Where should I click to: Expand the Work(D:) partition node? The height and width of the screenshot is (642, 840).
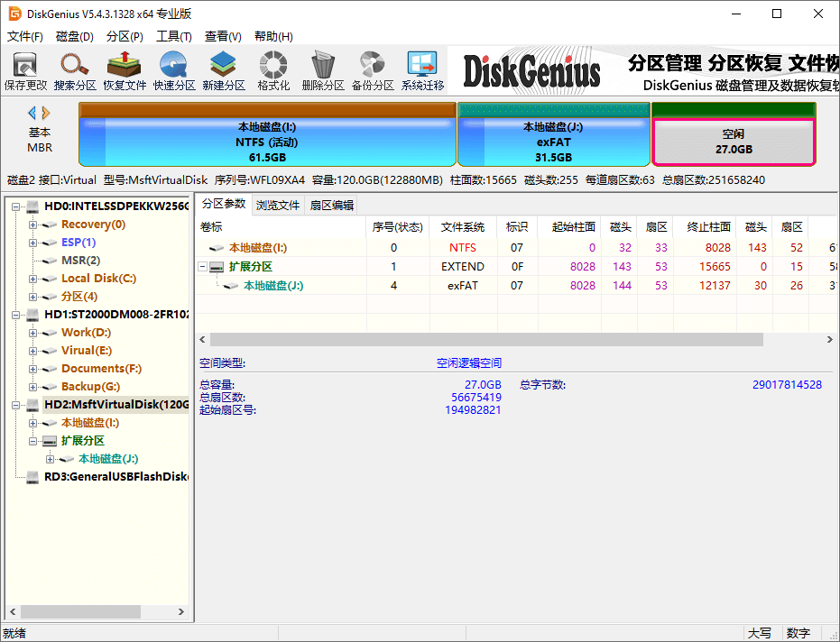[32, 333]
